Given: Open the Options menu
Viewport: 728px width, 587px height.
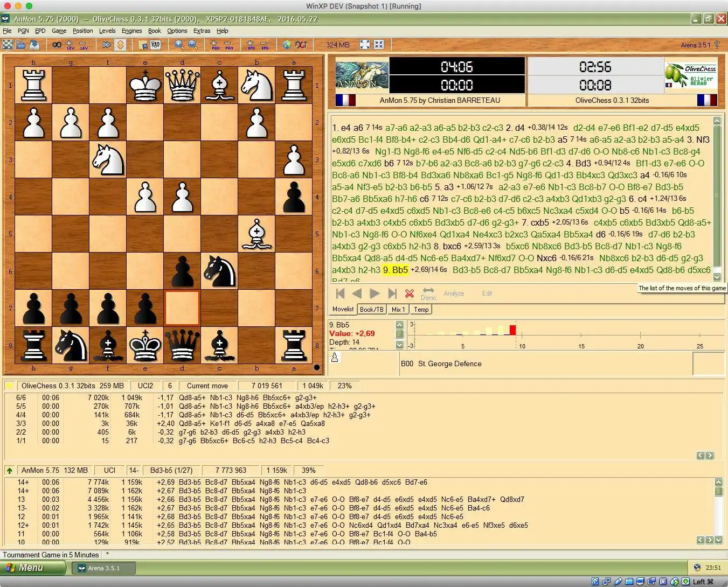Looking at the screenshot, I should [177, 31].
